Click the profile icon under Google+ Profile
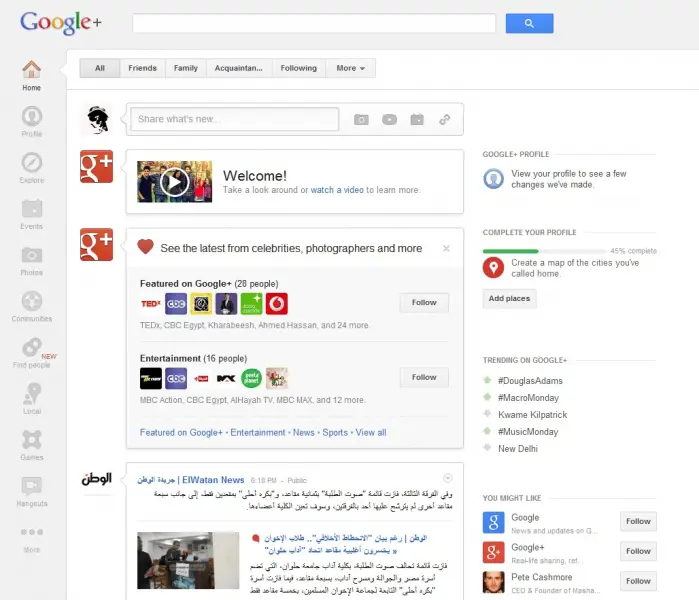This screenshot has height=600, width=699. tap(493, 179)
